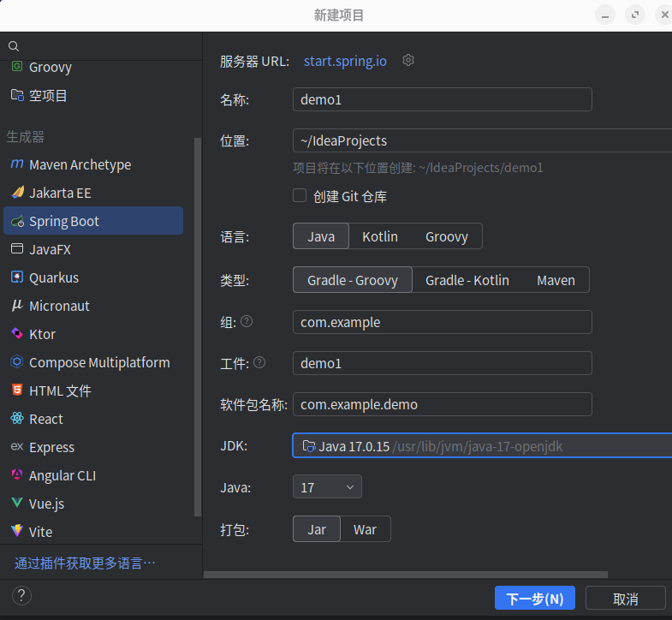The image size is (672, 620).
Task: Click the Micronaut mu icon
Action: (17, 305)
